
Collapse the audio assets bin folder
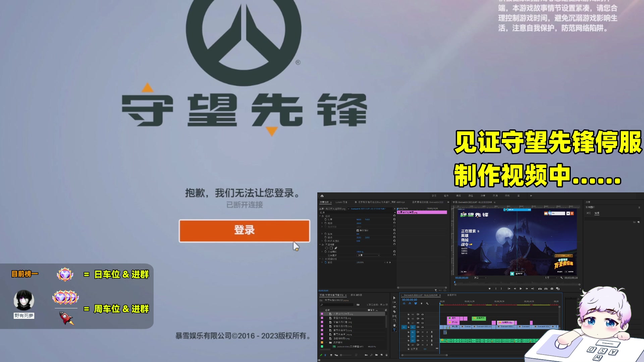326,342
